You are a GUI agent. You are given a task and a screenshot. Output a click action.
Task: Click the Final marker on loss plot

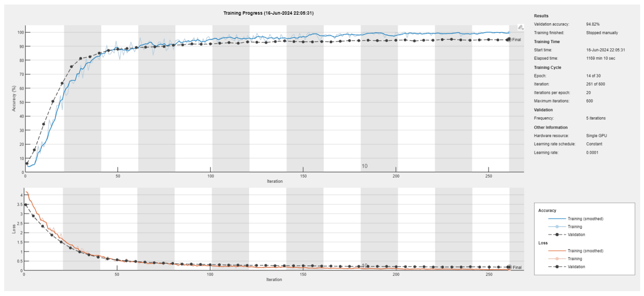[510, 267]
